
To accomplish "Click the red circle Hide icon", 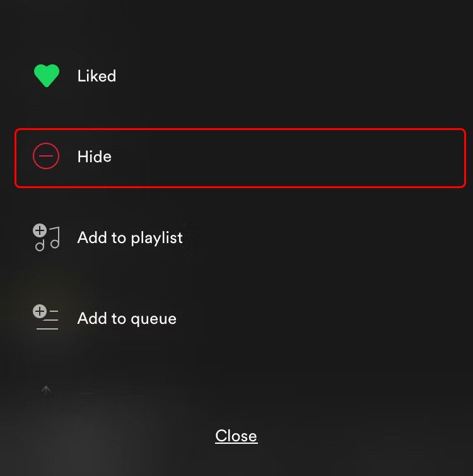I will (x=46, y=157).
